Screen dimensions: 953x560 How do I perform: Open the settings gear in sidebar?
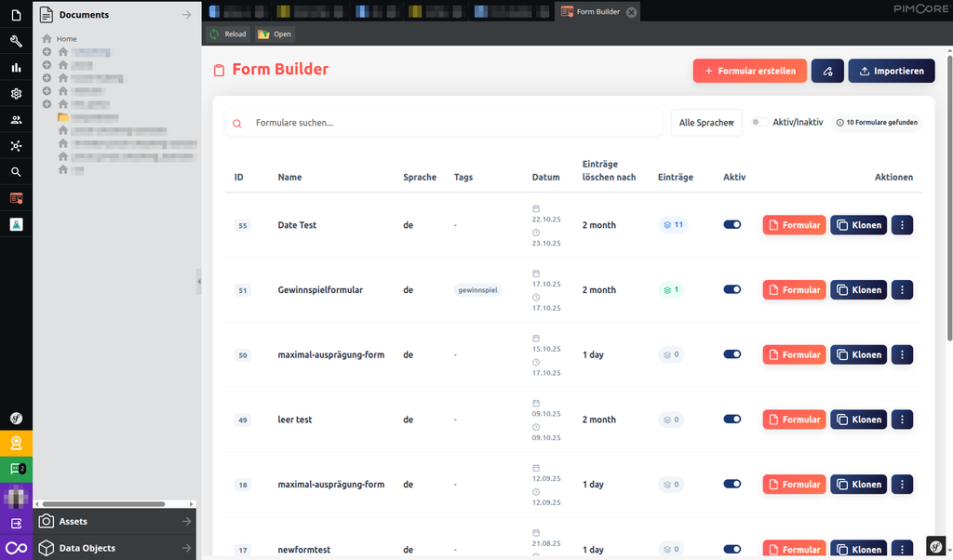tap(17, 94)
